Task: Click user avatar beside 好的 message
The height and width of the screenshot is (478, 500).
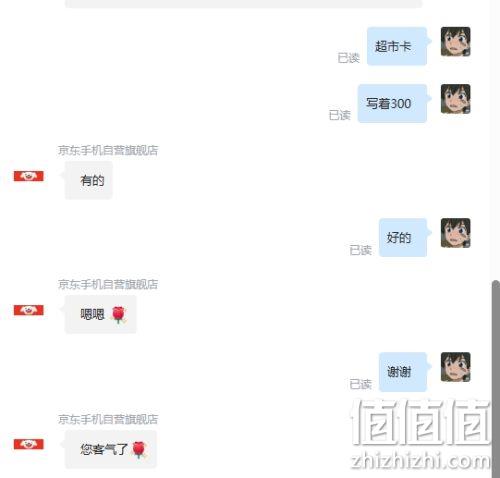Action: pyautogui.click(x=455, y=233)
